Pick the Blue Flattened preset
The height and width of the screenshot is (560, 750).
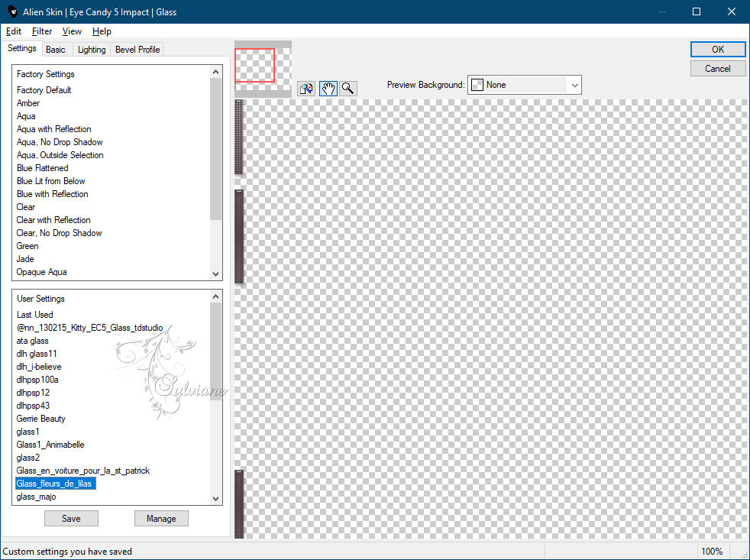point(43,167)
